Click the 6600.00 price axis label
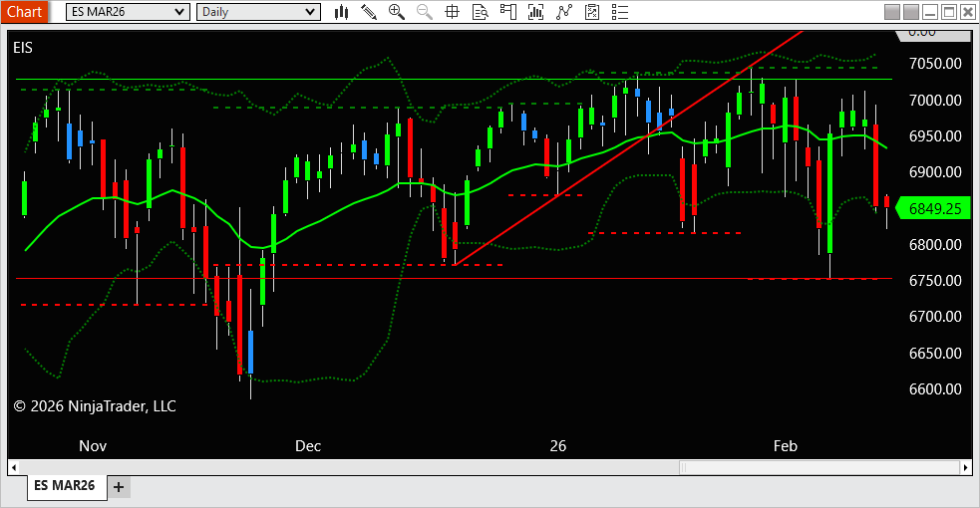 click(x=935, y=389)
